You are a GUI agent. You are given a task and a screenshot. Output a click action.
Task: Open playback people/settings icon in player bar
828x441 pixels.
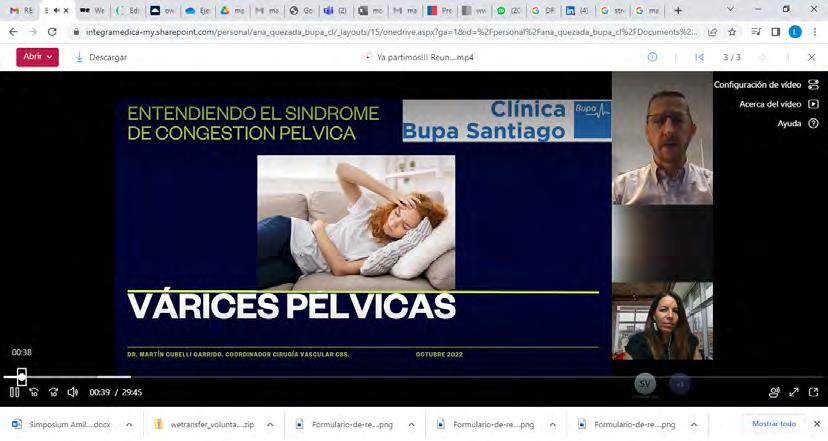point(774,392)
